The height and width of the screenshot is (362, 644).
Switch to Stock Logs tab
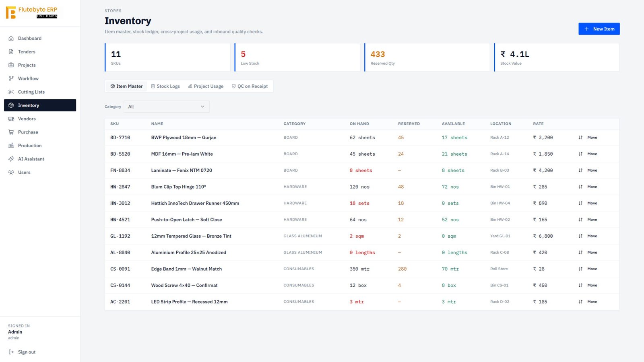(x=165, y=86)
